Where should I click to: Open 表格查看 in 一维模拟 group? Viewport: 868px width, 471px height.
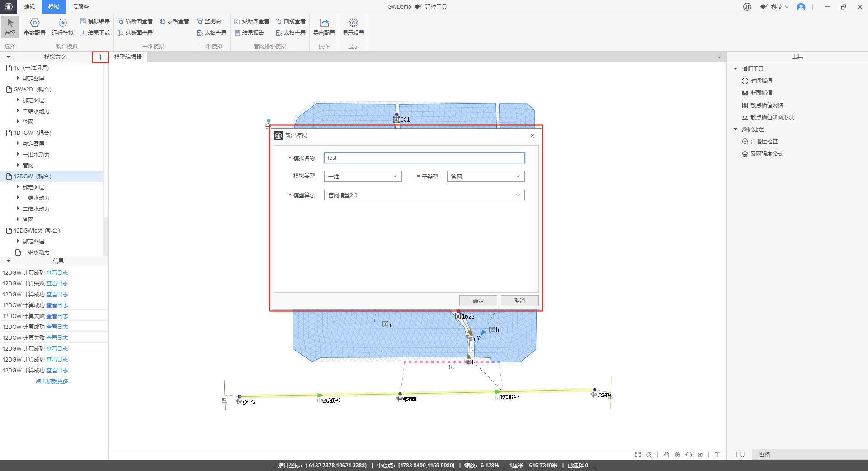[x=174, y=21]
